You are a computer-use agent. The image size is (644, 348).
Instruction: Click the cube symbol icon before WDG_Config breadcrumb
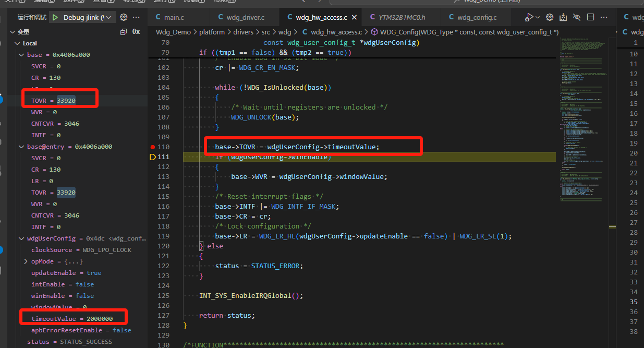click(375, 32)
